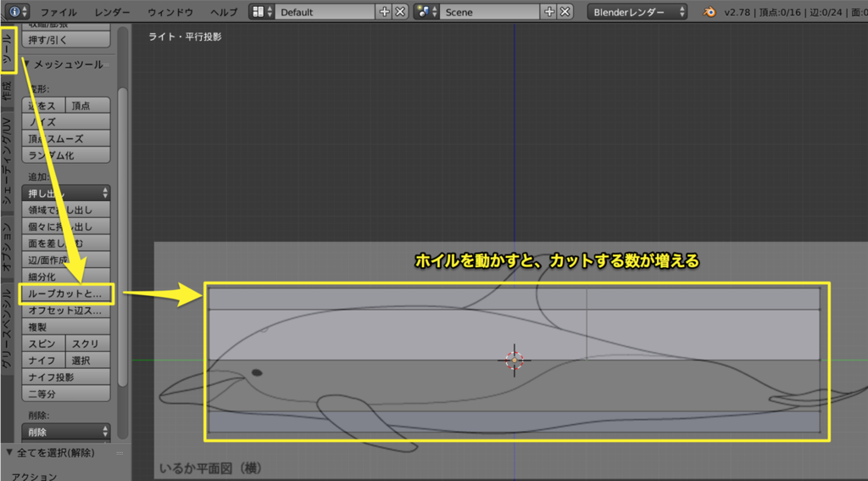
Task: Click the Blender logo icon
Action: click(709, 12)
